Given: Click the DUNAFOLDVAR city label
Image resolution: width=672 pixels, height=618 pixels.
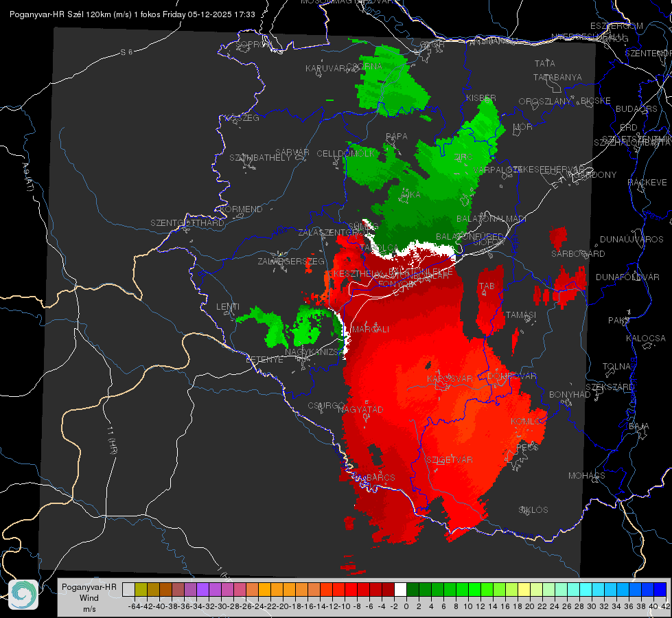Looking at the screenshot, I should pyautogui.click(x=628, y=277).
